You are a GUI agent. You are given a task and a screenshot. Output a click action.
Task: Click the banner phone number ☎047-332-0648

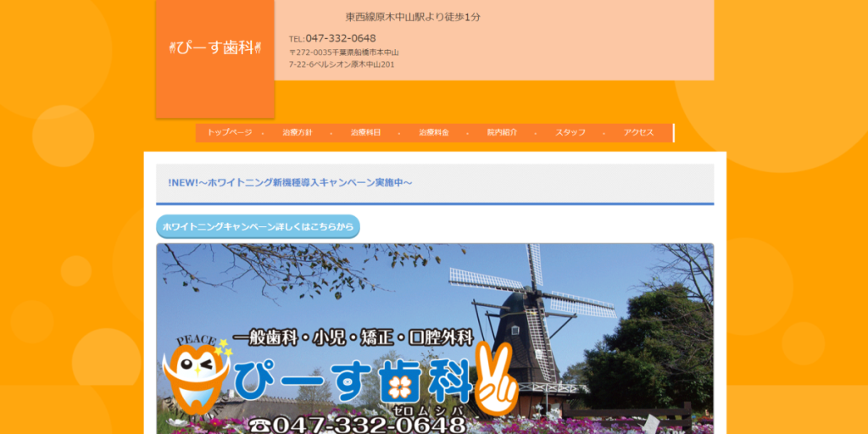pos(358,426)
